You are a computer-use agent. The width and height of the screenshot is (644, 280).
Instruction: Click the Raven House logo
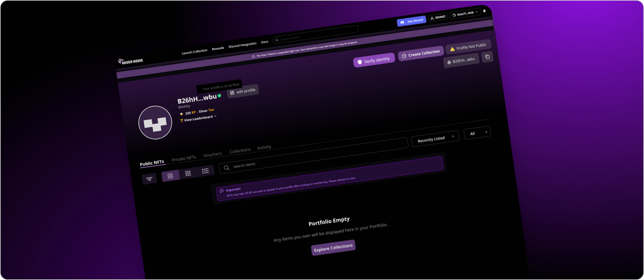pyautogui.click(x=131, y=61)
